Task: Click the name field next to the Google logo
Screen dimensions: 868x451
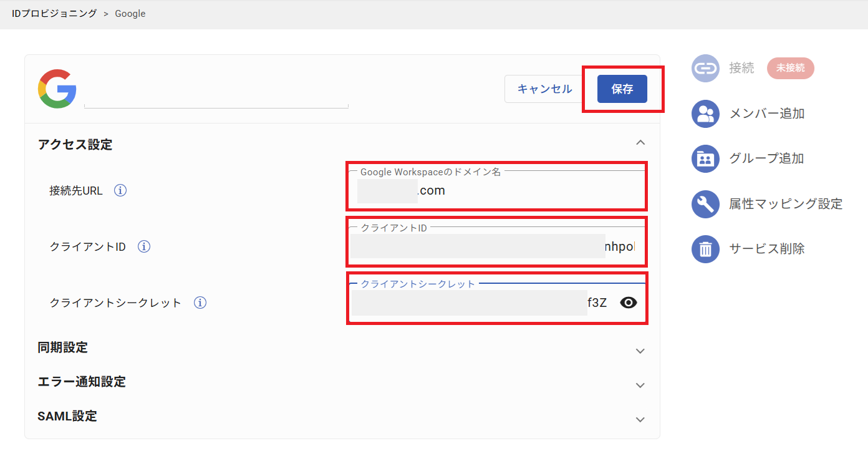Action: (215, 100)
